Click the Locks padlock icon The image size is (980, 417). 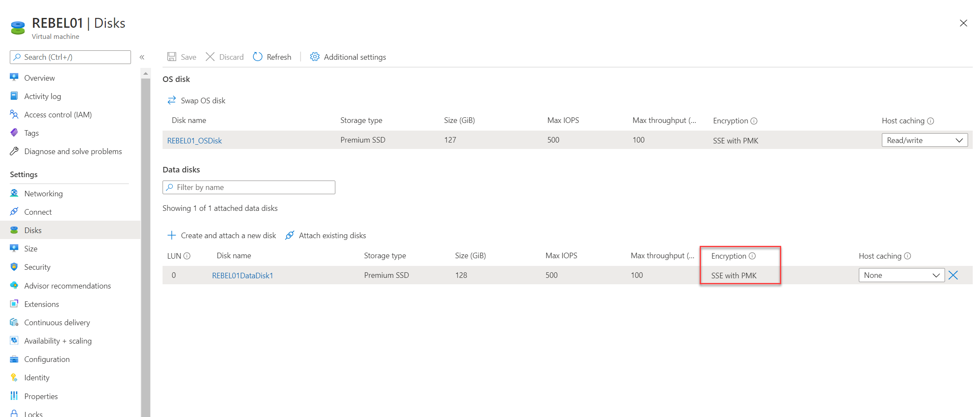(x=14, y=413)
